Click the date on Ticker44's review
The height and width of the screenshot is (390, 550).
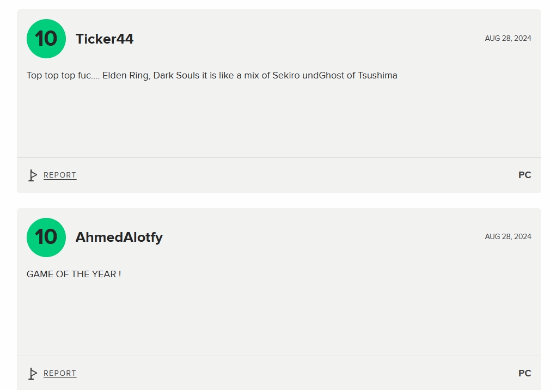(x=508, y=38)
